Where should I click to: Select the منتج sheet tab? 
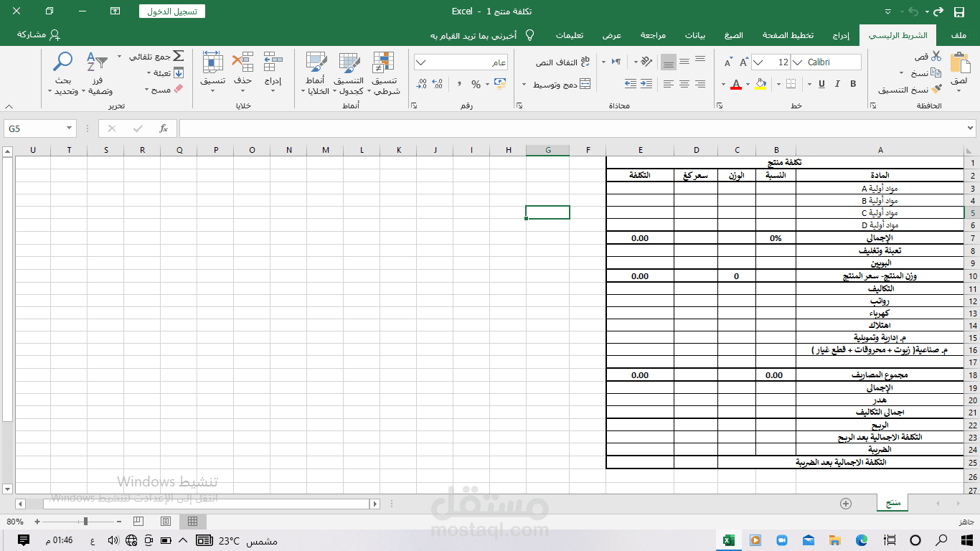click(892, 504)
